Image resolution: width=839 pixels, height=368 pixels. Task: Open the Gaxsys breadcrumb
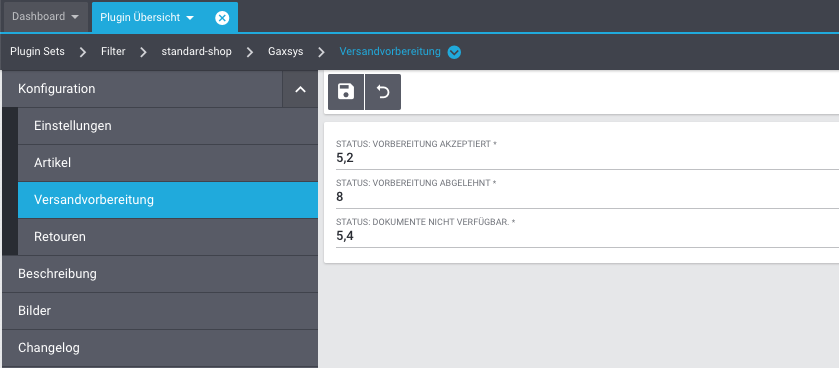[x=286, y=52]
